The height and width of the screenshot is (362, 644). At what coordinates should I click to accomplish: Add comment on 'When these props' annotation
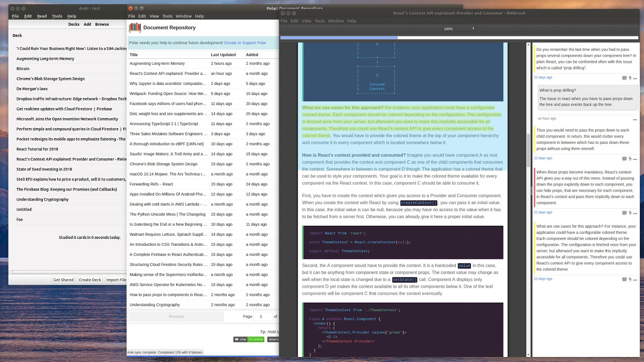pos(624,213)
